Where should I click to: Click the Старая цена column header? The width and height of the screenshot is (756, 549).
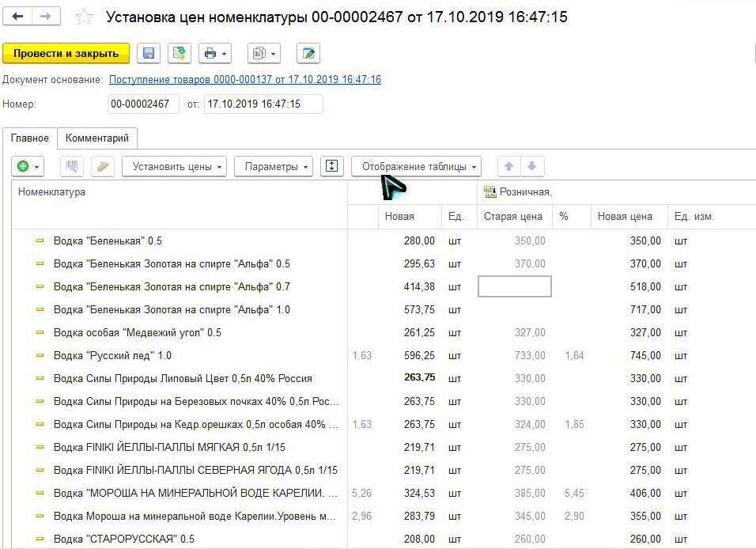(513, 217)
